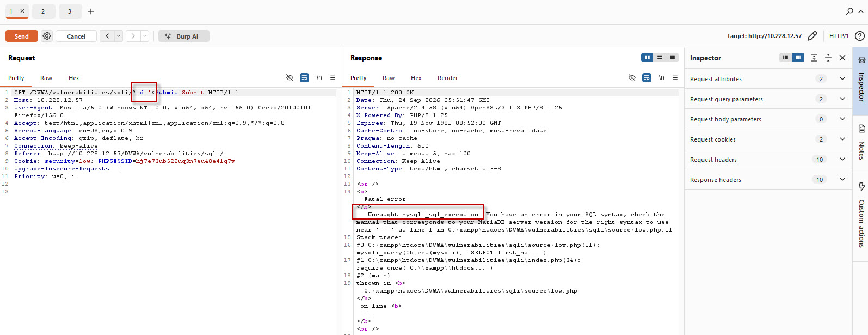
Task: Toggle hide non-printable chars in Request
Action: (x=290, y=78)
